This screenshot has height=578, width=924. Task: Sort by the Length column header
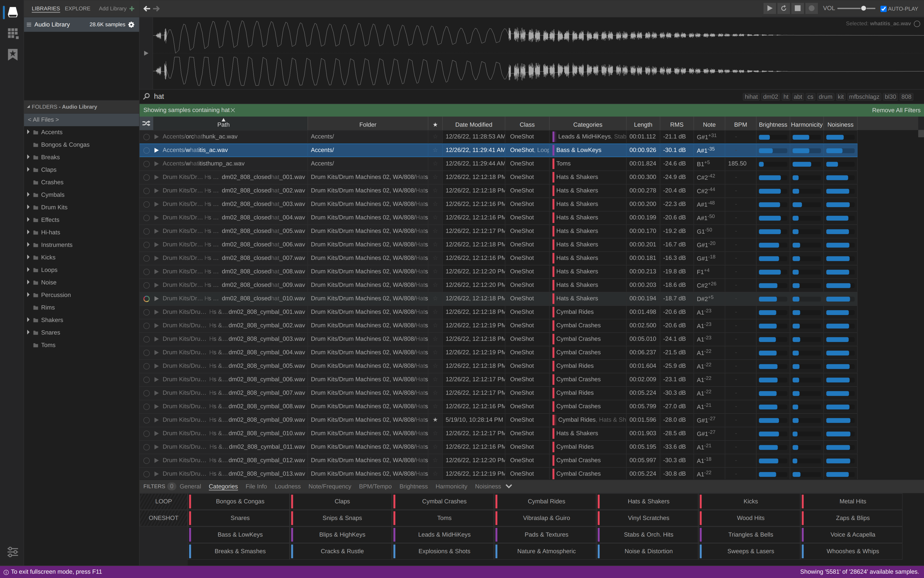point(643,125)
